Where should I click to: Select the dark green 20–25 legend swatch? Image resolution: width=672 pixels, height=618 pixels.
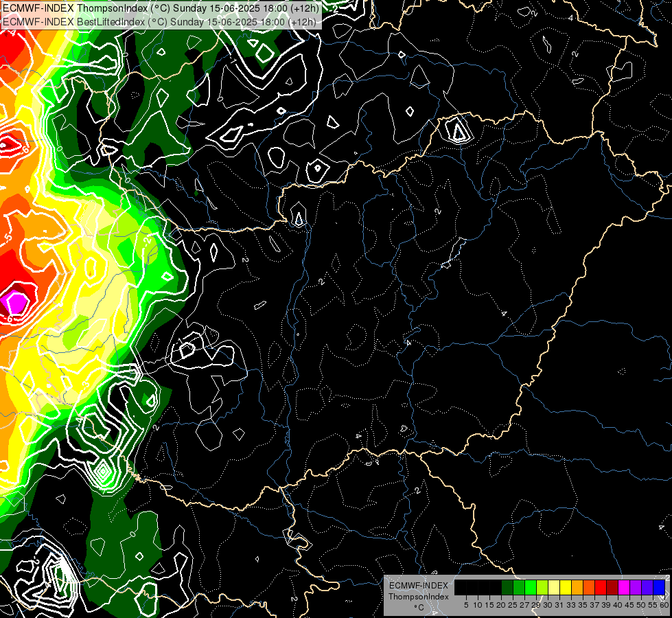click(x=507, y=588)
